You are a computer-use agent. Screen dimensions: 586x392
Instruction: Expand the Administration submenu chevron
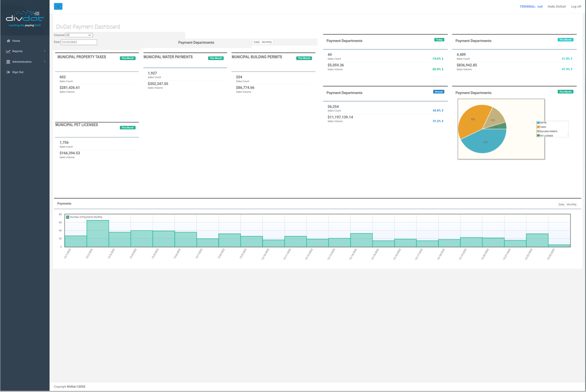[44, 62]
